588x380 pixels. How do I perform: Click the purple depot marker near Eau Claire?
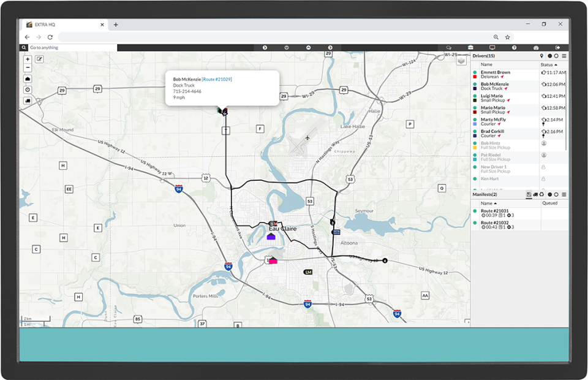coord(271,237)
